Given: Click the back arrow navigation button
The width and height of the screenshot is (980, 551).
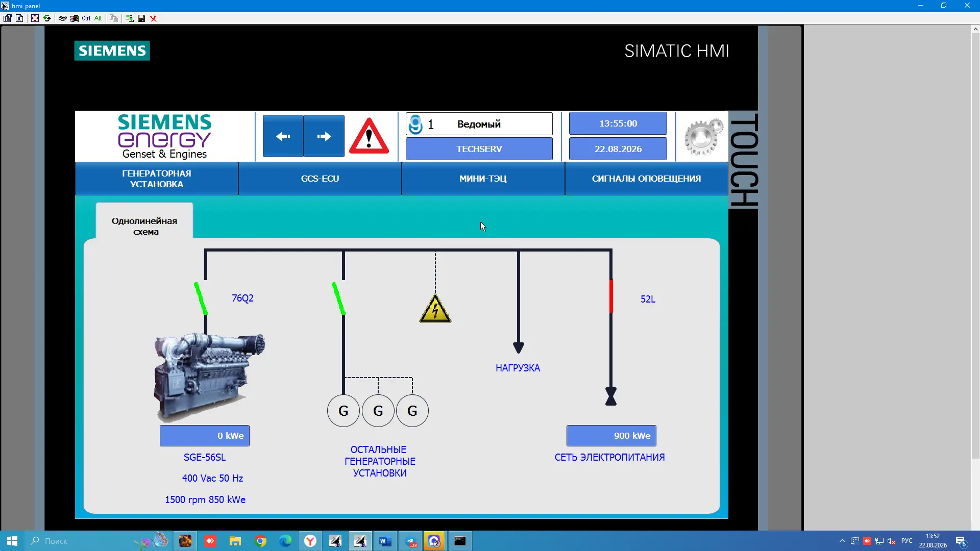Looking at the screenshot, I should [x=283, y=136].
